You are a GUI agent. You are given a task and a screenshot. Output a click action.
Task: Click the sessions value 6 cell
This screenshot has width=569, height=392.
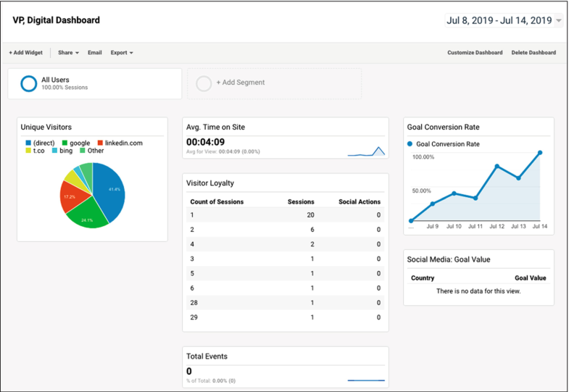(312, 230)
